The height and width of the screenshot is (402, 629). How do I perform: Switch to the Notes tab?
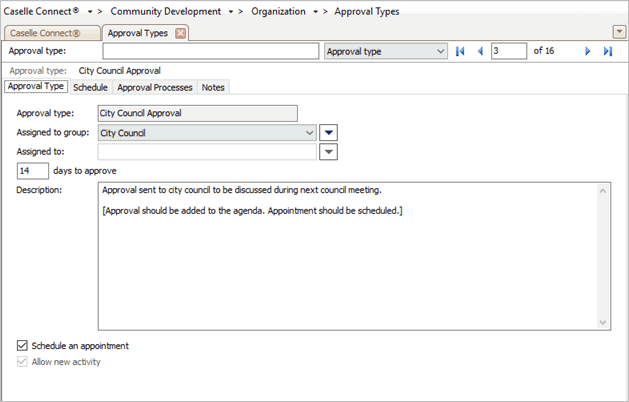pyautogui.click(x=213, y=87)
